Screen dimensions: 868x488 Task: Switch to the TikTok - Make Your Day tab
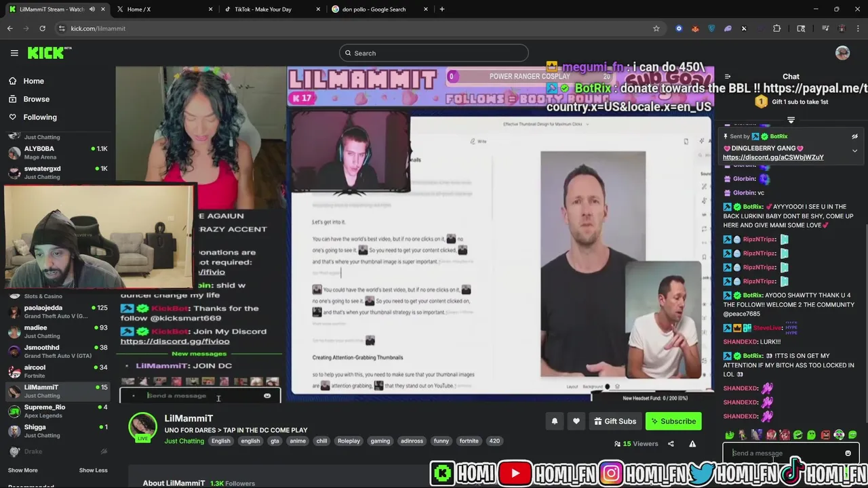click(x=273, y=9)
